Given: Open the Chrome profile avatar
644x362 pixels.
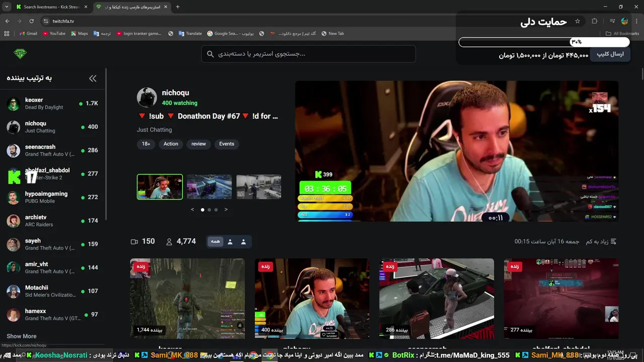Looking at the screenshot, I should [x=624, y=21].
